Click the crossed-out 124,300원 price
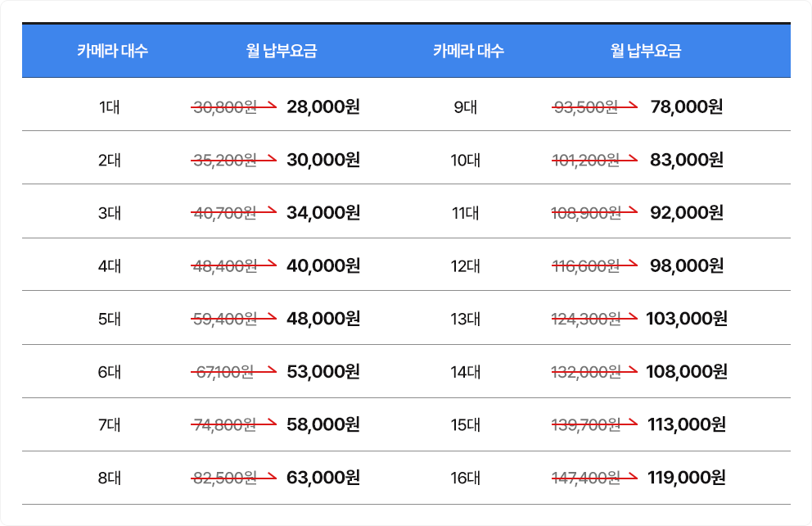 (586, 319)
